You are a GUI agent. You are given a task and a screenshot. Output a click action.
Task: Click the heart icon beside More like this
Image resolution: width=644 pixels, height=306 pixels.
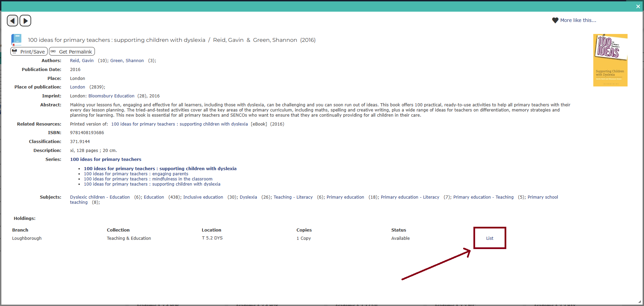555,21
